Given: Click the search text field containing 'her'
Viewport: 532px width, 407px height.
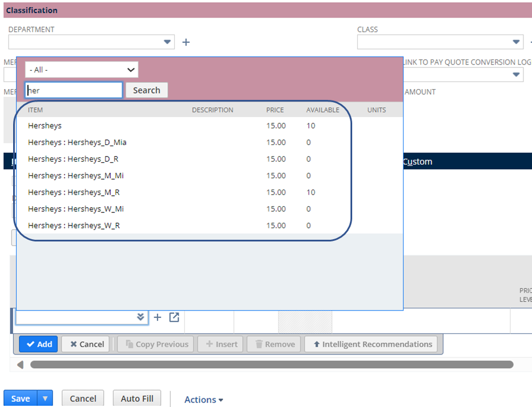Looking at the screenshot, I should pos(74,90).
